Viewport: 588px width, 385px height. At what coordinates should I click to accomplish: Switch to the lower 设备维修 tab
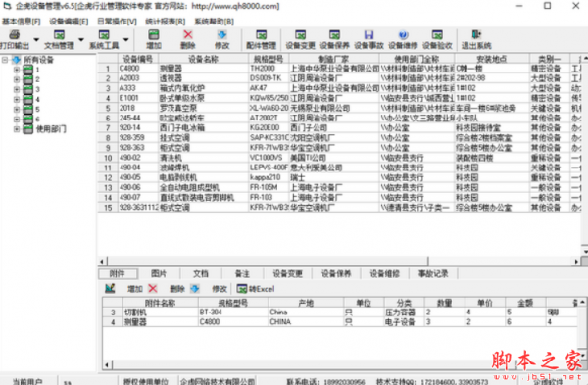tap(385, 274)
